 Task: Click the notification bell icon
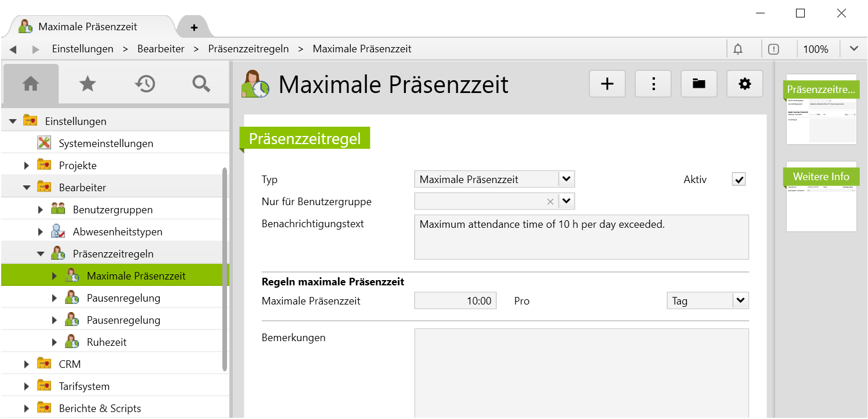coord(738,49)
